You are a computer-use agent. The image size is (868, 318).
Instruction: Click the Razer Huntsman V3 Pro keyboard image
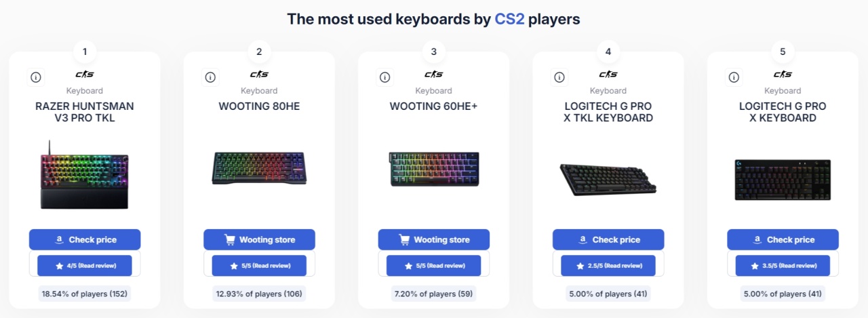(x=83, y=175)
